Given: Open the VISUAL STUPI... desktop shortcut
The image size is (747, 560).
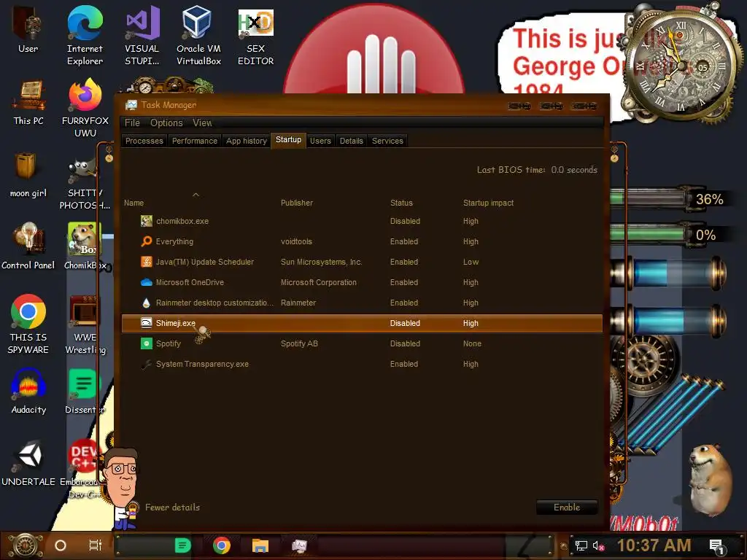Looking at the screenshot, I should point(142,36).
